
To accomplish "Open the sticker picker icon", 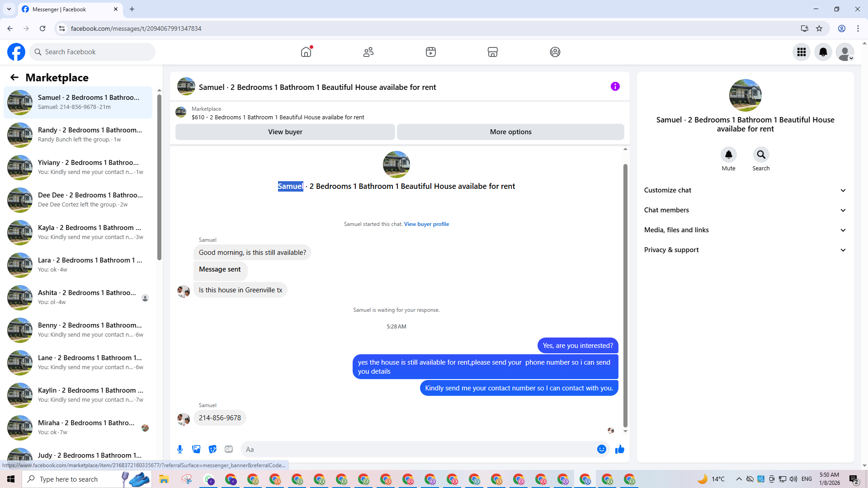I will [212, 449].
